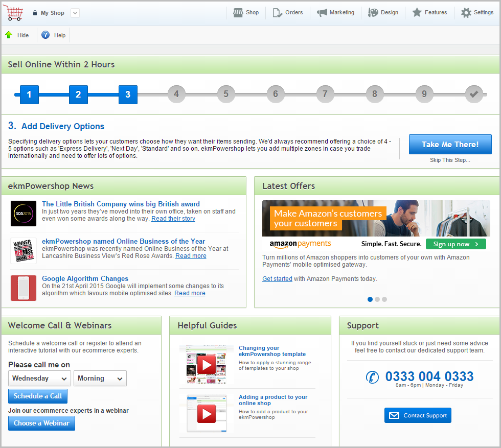Click Choose a Webinar button
This screenshot has height=448, width=501.
coord(41,423)
